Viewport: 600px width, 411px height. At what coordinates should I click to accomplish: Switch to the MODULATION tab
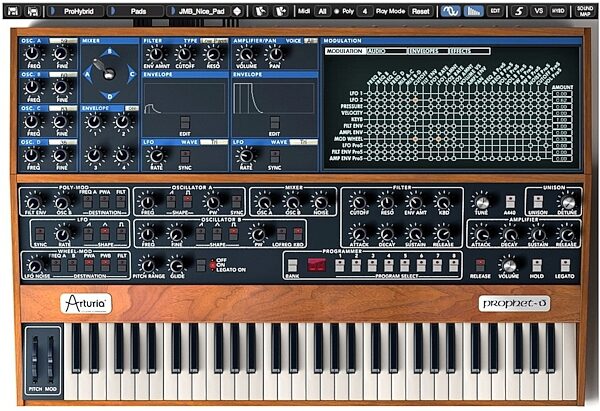[345, 51]
